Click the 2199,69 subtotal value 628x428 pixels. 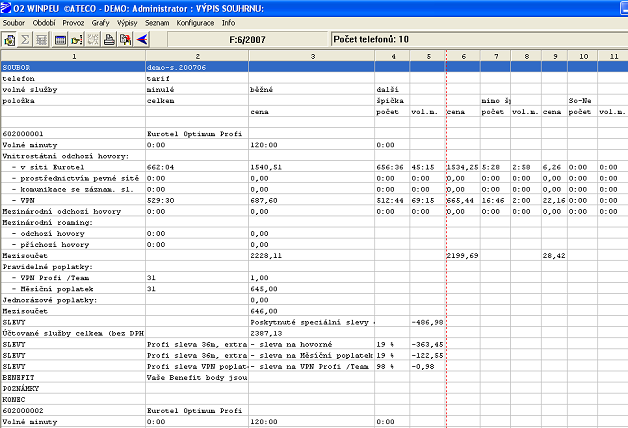point(463,255)
